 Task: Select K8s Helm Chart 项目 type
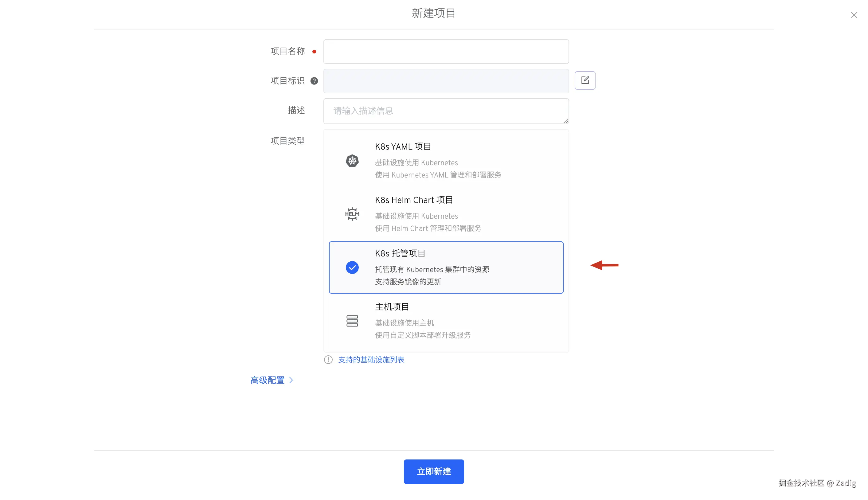tap(446, 213)
